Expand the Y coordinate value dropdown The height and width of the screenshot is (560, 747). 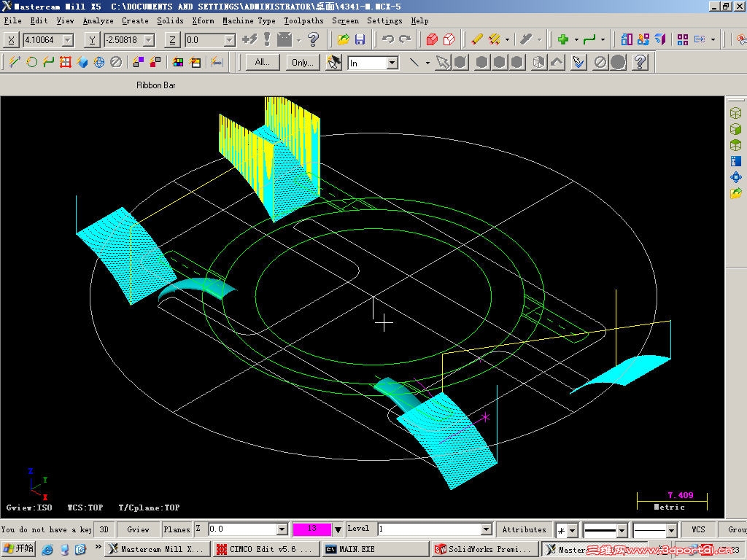tap(149, 40)
